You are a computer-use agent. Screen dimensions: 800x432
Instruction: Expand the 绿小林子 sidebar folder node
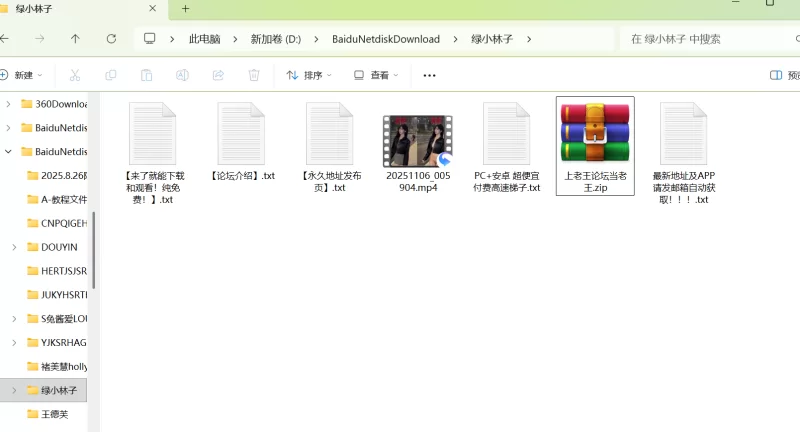(14, 390)
